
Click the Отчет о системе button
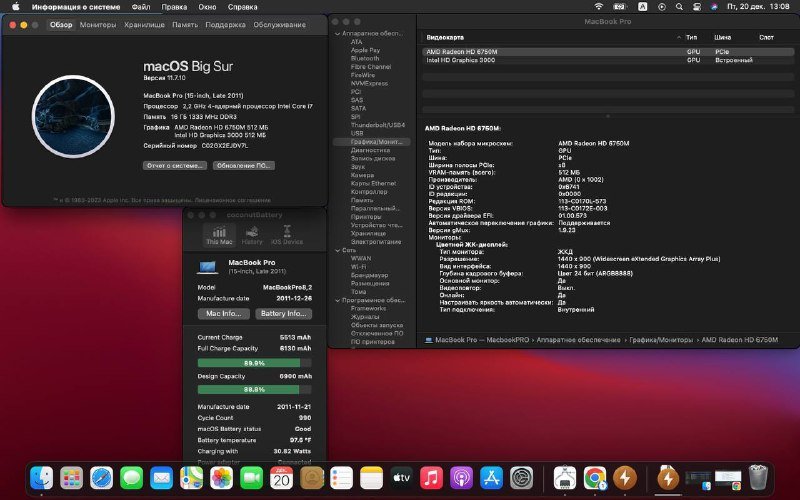tap(175, 165)
